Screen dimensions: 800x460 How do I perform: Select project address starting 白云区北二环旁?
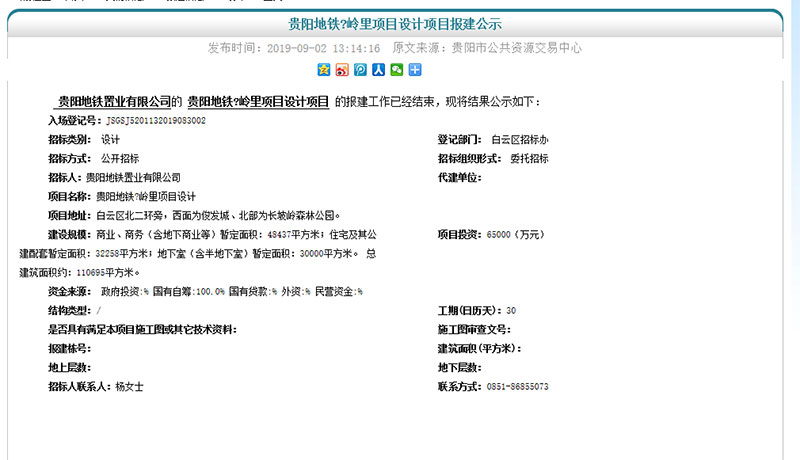(x=218, y=216)
